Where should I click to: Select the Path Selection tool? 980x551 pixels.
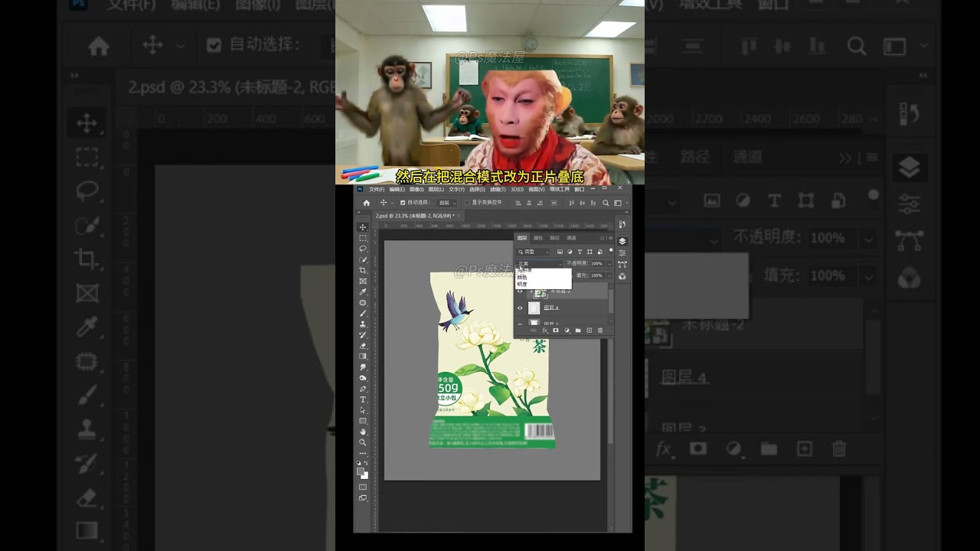[x=363, y=410]
